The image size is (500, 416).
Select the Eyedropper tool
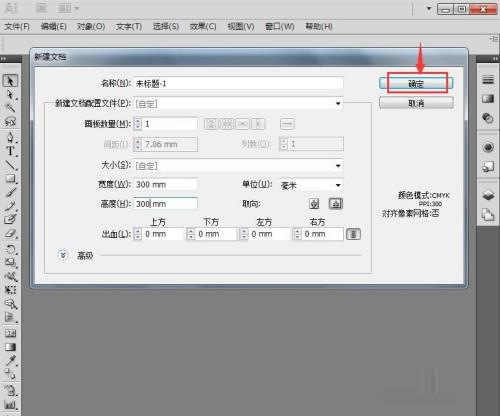pos(10,361)
